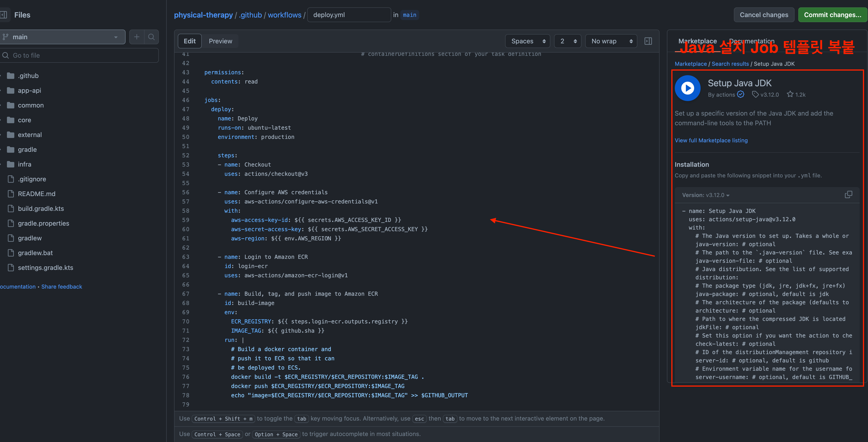Image resolution: width=868 pixels, height=442 pixels.
Task: Switch to the Preview tab
Action: pyautogui.click(x=220, y=41)
